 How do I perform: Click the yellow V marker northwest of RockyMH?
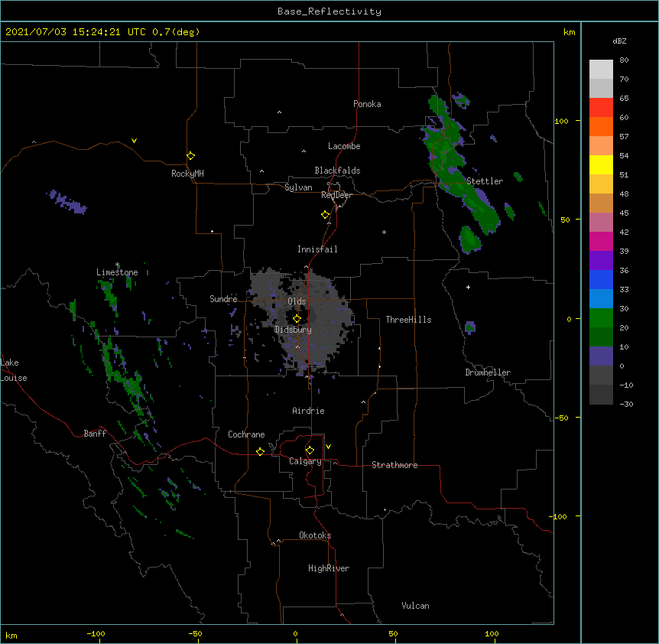pos(134,141)
